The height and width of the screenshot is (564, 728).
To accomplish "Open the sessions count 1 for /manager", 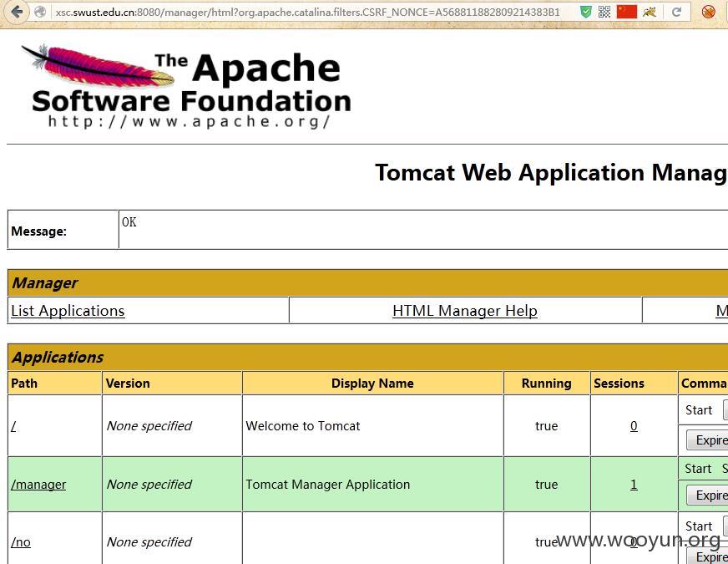I will [x=634, y=485].
